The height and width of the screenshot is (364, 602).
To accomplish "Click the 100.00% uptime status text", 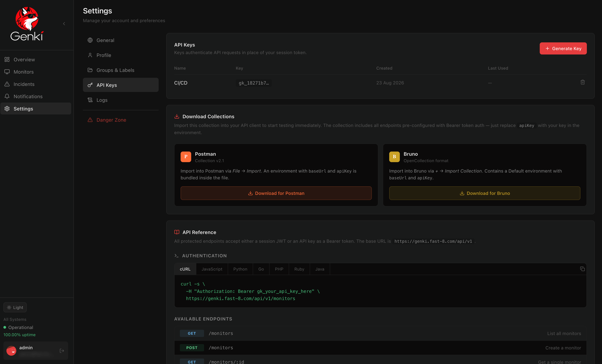I will 19,335.
